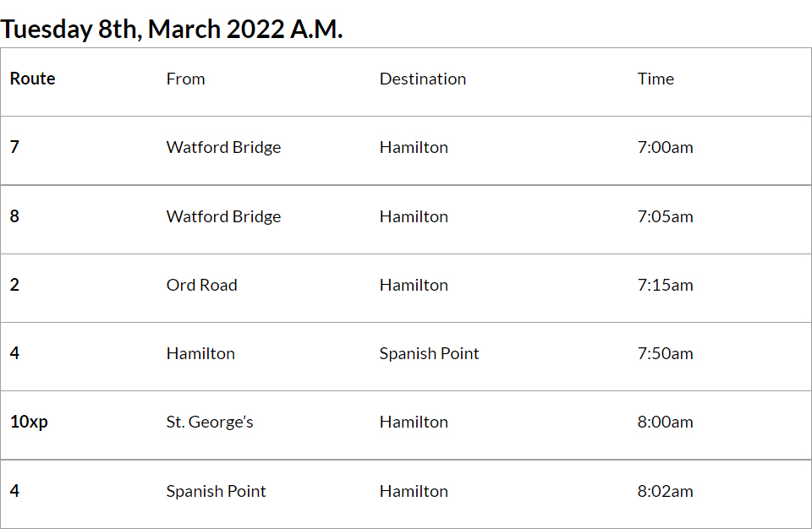The width and height of the screenshot is (812, 529).
Task: Click the Ord Road origin cell
Action: click(202, 285)
